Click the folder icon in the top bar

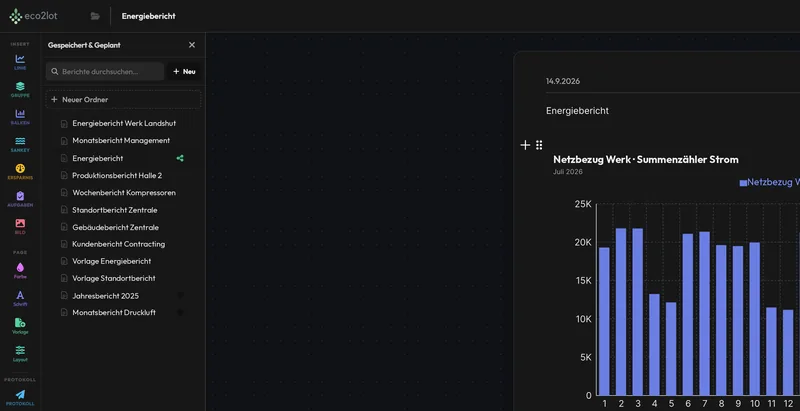point(95,16)
